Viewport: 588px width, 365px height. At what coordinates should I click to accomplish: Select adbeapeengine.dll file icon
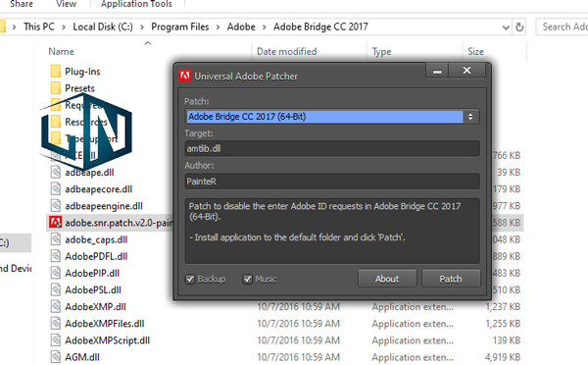[x=56, y=206]
